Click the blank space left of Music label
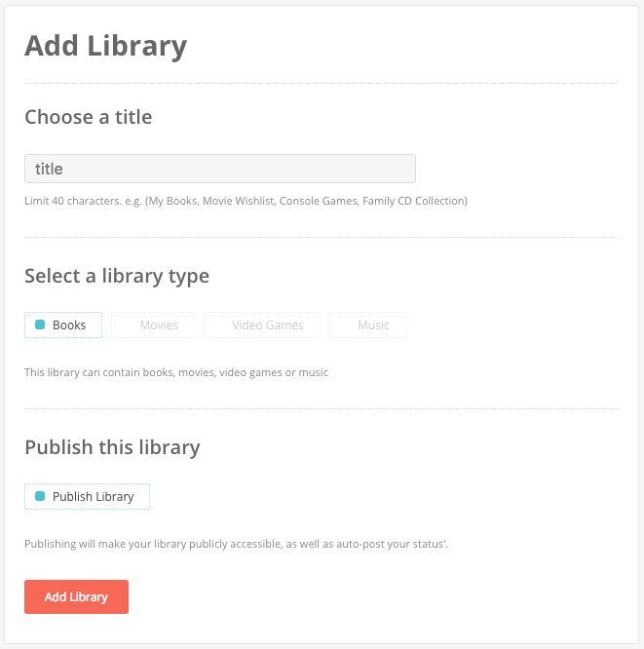The width and height of the screenshot is (644, 649). click(x=345, y=325)
